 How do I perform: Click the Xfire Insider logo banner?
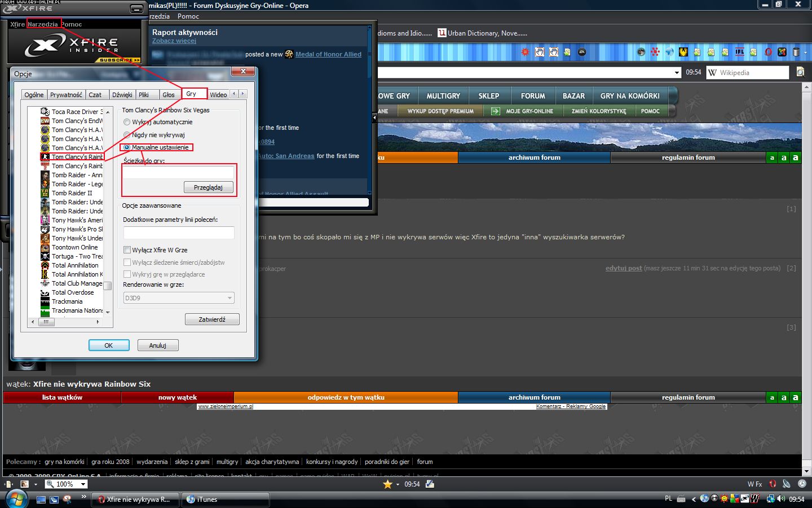(x=74, y=47)
